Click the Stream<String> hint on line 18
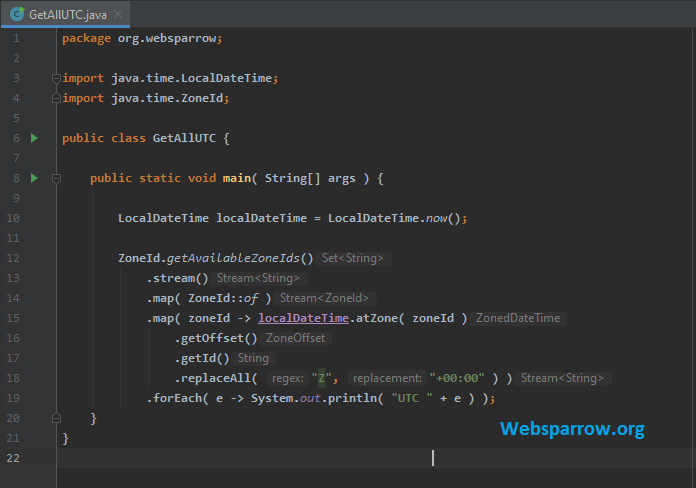Image resolution: width=696 pixels, height=488 pixels. (x=562, y=378)
